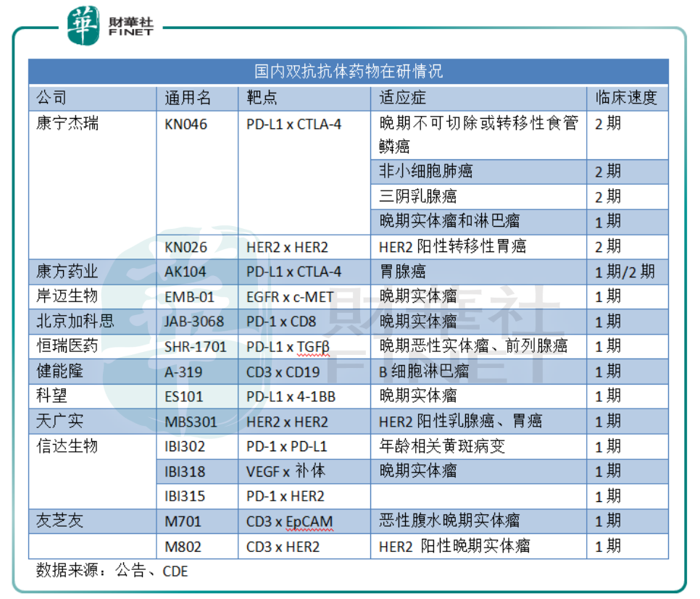Image resolution: width=700 pixels, height=599 pixels.
Task: Click the indication 晚期实体瘤和淋巴瘤
Action: (449, 221)
